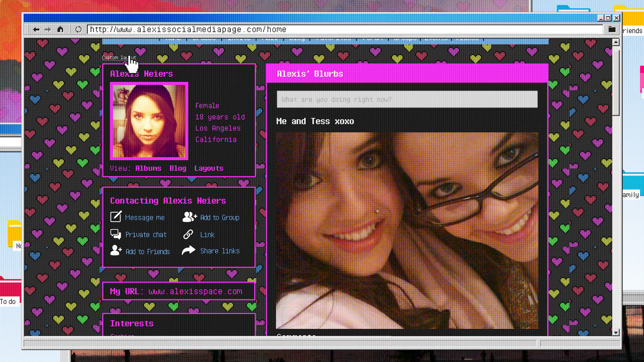View the Blog link
Screen dimensions: 644x362
click(x=178, y=168)
